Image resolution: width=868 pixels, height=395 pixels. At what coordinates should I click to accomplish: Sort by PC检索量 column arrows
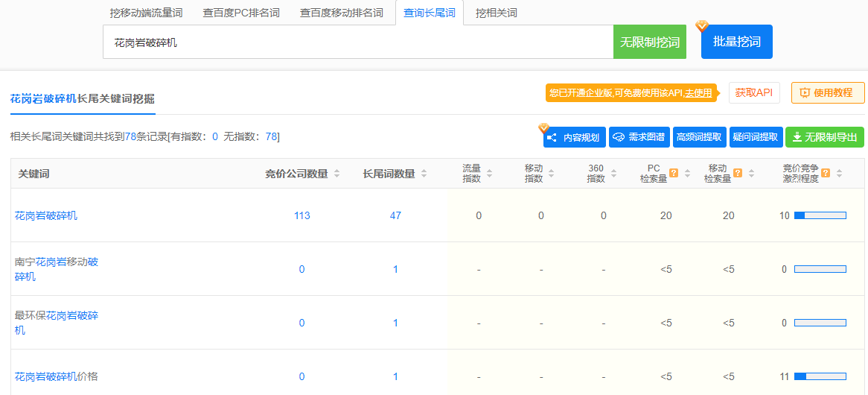(688, 174)
